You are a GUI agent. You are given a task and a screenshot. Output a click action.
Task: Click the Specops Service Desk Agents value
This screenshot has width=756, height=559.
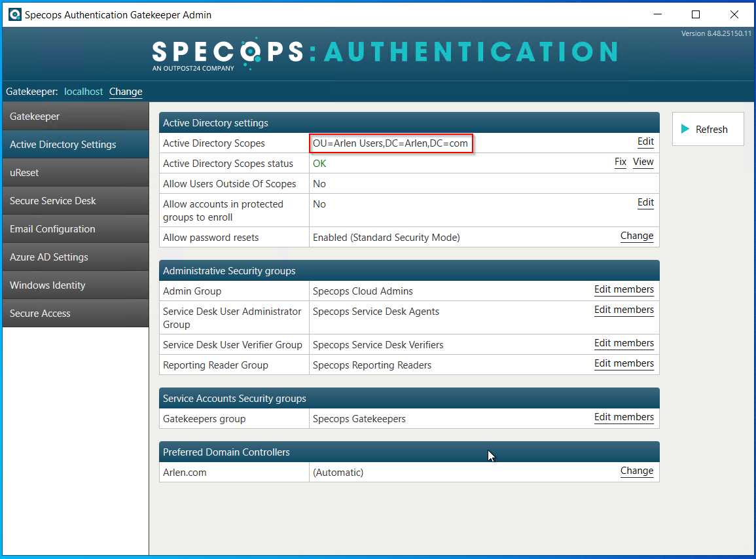click(376, 312)
